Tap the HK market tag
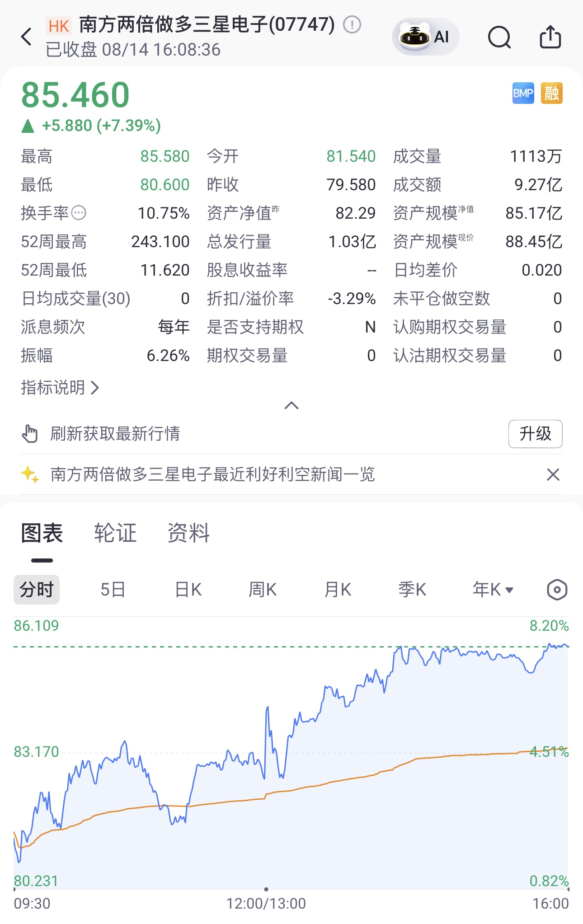The image size is (583, 924). tap(59, 26)
